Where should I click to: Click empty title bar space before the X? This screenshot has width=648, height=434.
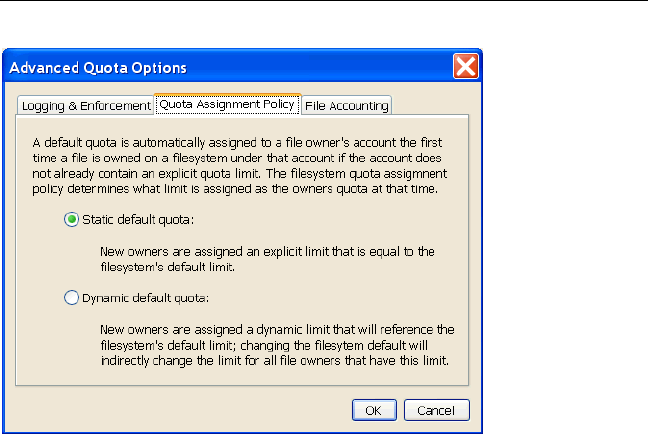pyautogui.click(x=320, y=68)
